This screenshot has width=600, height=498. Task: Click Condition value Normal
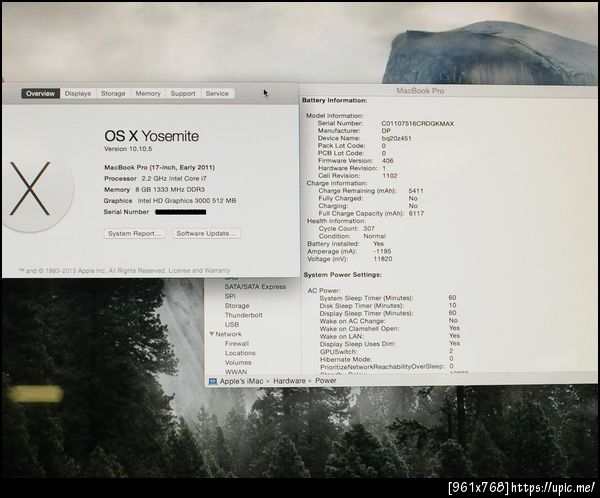click(x=374, y=236)
